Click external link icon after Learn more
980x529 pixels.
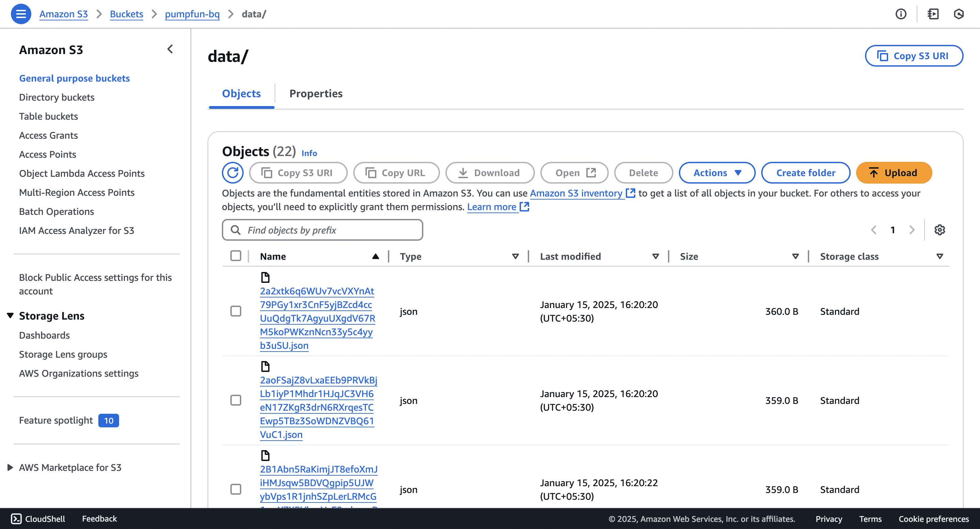point(524,207)
